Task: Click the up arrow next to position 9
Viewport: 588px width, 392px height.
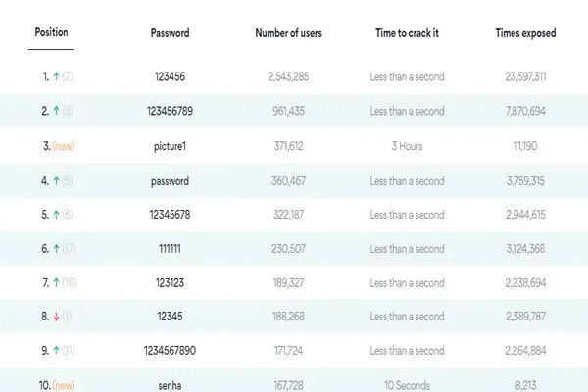Action: (55, 352)
